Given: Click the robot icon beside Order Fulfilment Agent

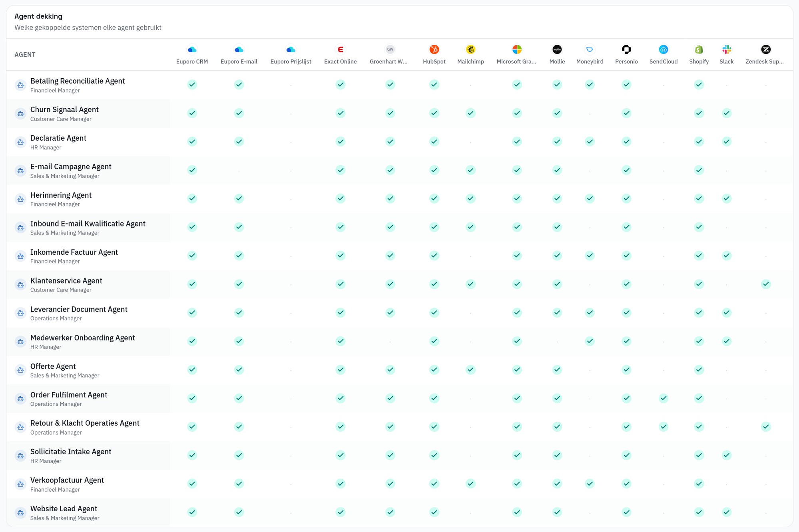Looking at the screenshot, I should (20, 399).
